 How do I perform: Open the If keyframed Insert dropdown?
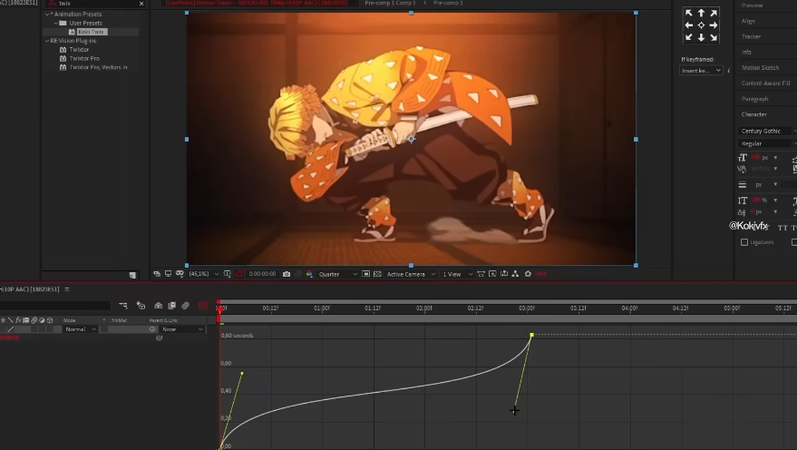click(701, 71)
